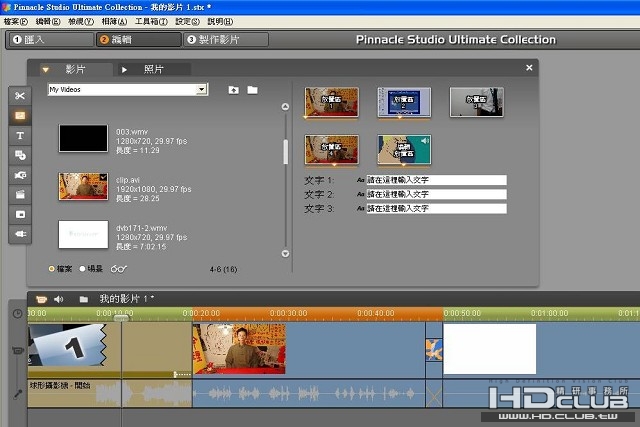This screenshot has height=427, width=640.
Task: Open the Titles section with the T icon
Action: coord(20,135)
